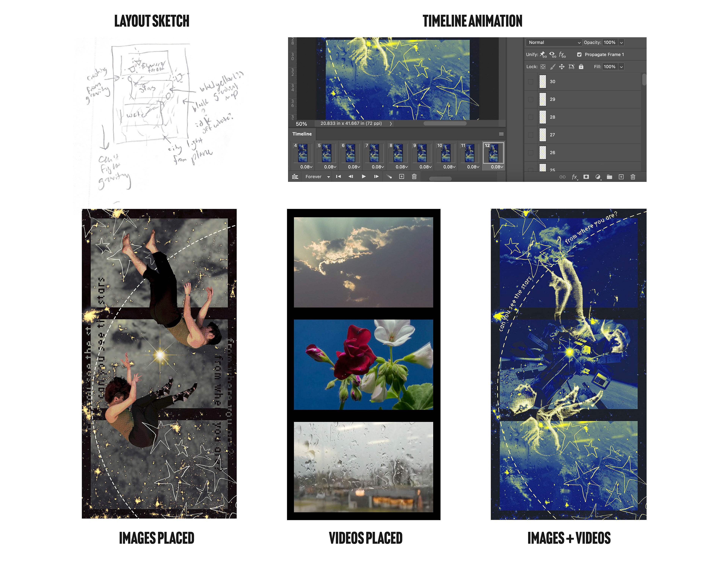The width and height of the screenshot is (728, 562).
Task: Click the canvas horizontal scrollbar thumb
Action: [x=445, y=123]
